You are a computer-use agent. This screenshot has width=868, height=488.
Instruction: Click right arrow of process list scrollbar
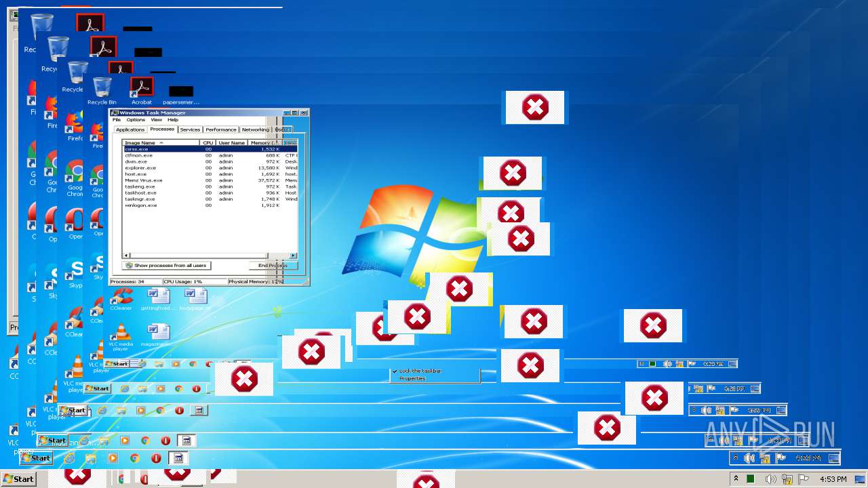tap(294, 256)
